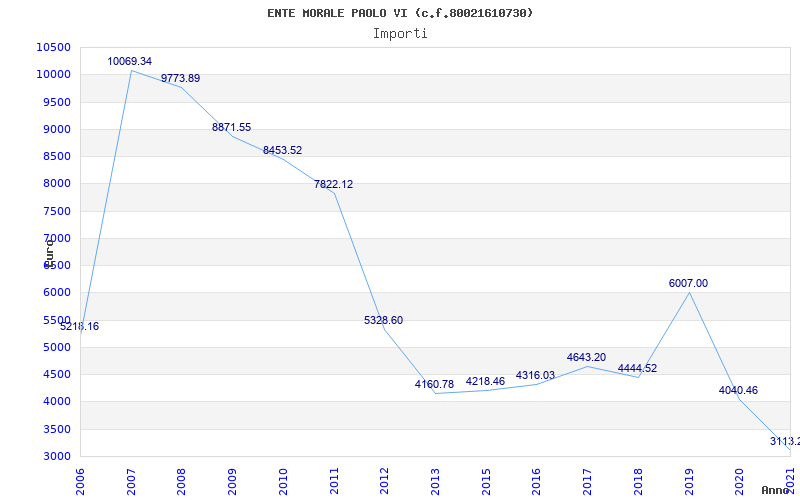Select the 4040.46 data label
800x500 pixels.
(x=738, y=391)
